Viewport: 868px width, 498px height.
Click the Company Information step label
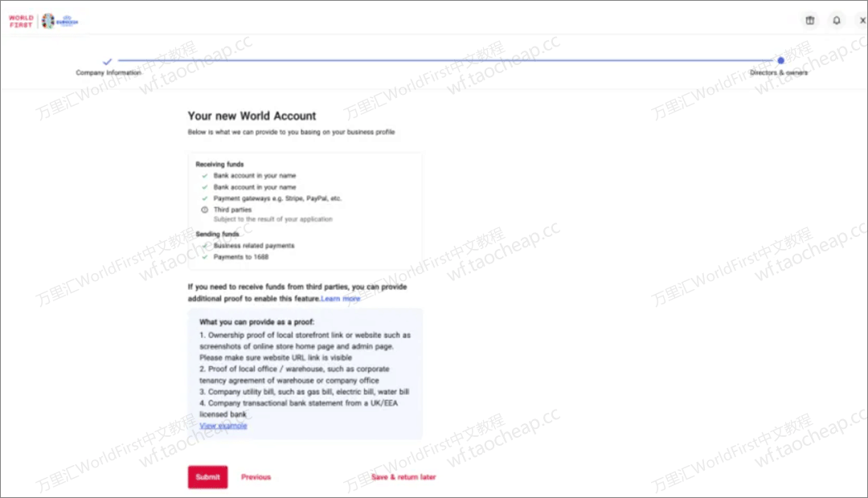(x=108, y=72)
